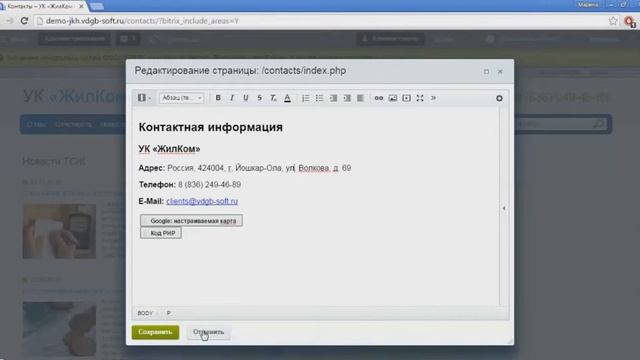Insert a numbered list
Screen dimensions: 640x360
click(x=305, y=98)
